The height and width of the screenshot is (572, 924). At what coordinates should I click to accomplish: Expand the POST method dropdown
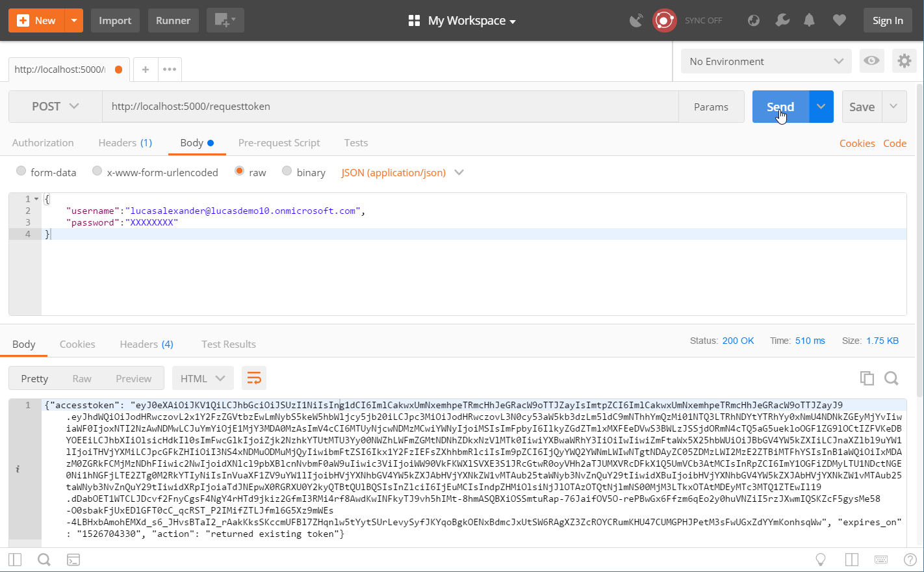click(x=55, y=107)
